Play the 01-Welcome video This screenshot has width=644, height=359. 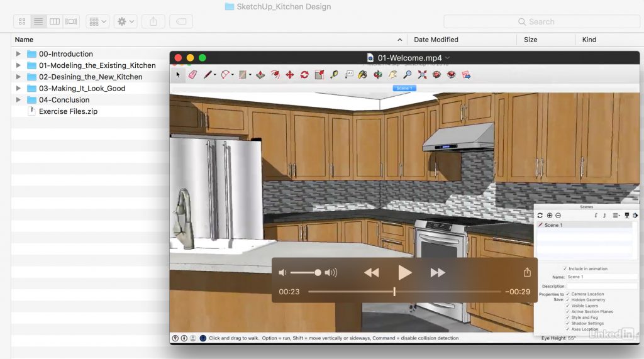click(x=404, y=273)
